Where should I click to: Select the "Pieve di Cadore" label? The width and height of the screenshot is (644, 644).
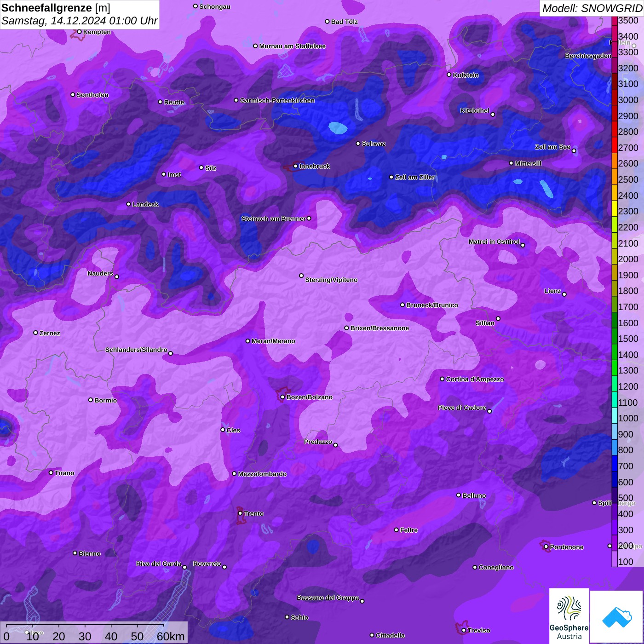click(x=462, y=408)
